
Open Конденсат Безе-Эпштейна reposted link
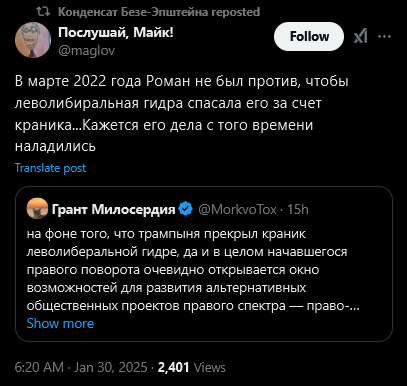pos(159,12)
